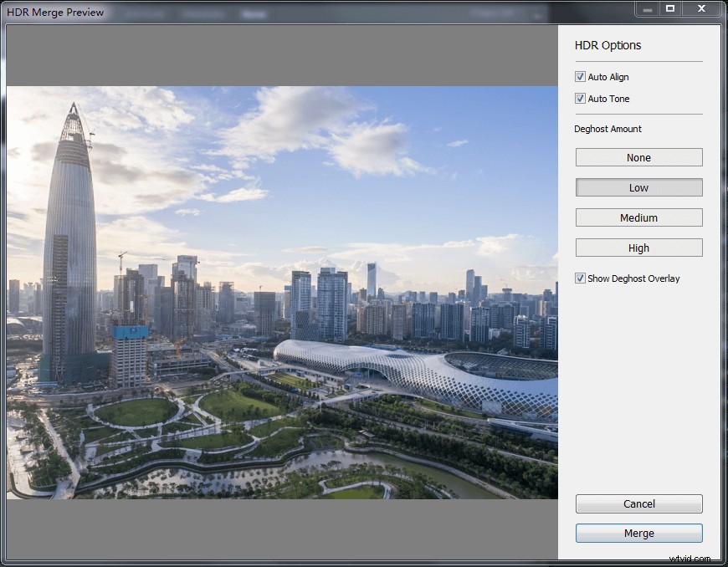Select the None deghost amount option
728x567 pixels.
click(x=638, y=157)
